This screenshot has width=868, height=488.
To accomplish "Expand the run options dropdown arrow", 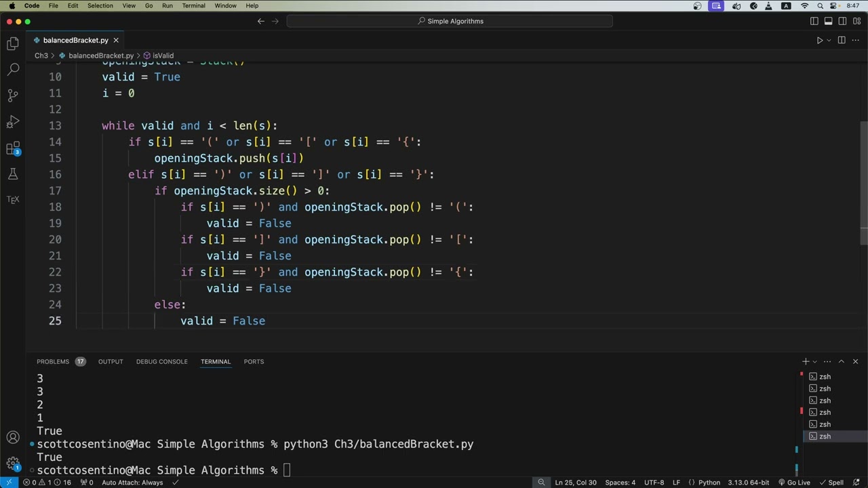I will pos(829,40).
